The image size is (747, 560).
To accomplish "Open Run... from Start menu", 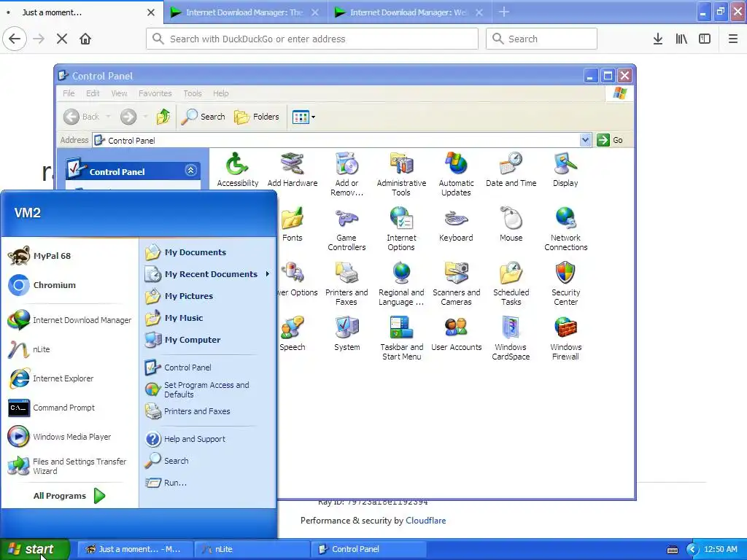I will pyautogui.click(x=208, y=483).
